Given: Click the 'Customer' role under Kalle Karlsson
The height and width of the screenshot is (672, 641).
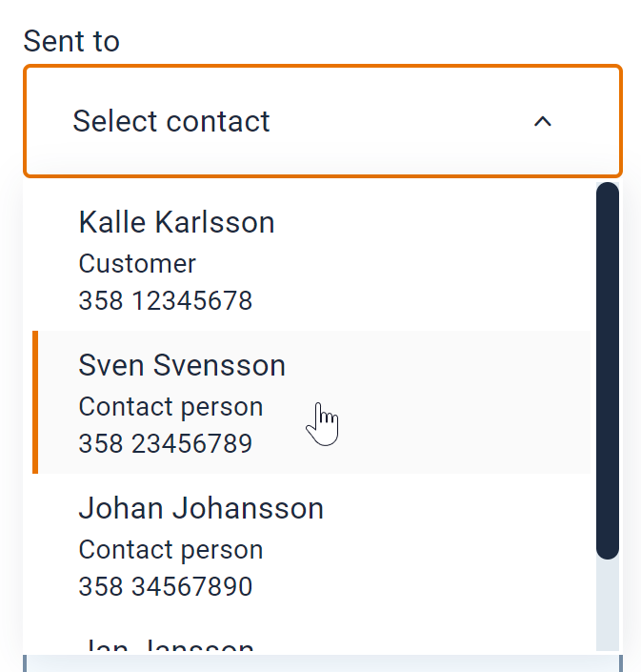Looking at the screenshot, I should 137,263.
